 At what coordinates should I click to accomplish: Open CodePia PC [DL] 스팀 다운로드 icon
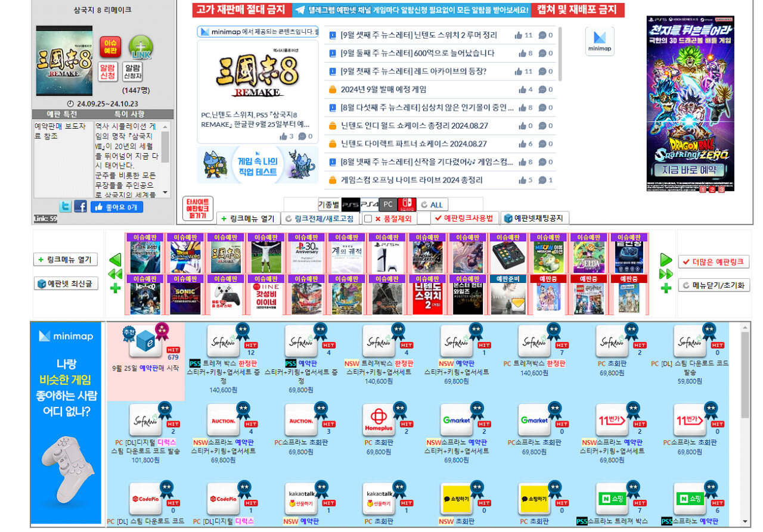[145, 499]
